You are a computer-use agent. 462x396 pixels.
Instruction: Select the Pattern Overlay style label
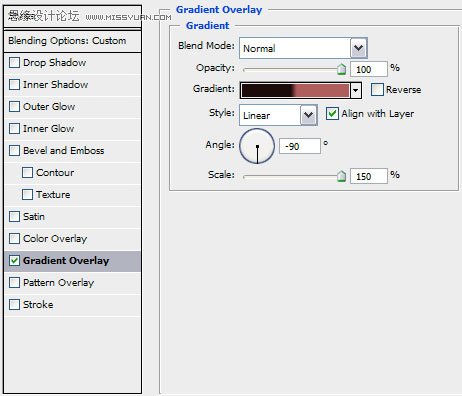(59, 282)
